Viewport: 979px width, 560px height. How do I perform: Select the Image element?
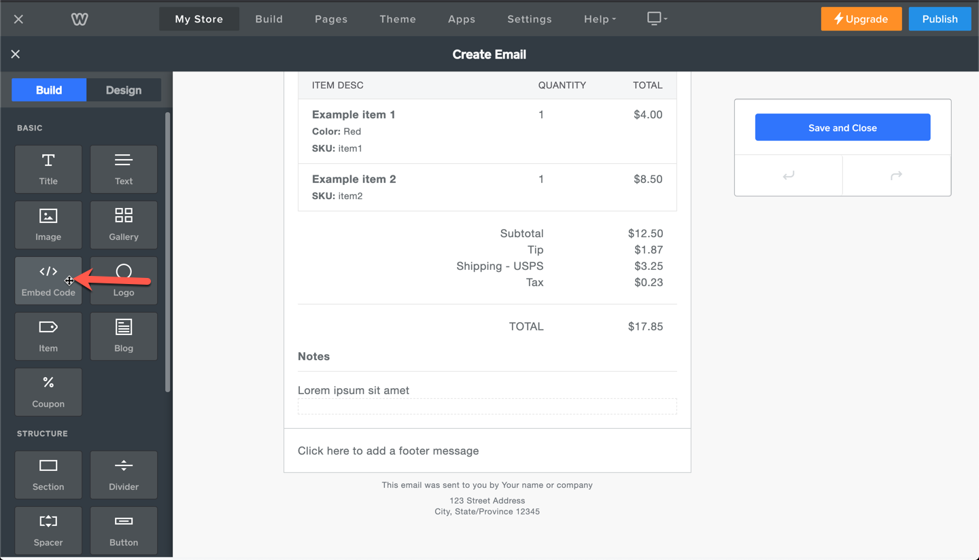click(48, 225)
